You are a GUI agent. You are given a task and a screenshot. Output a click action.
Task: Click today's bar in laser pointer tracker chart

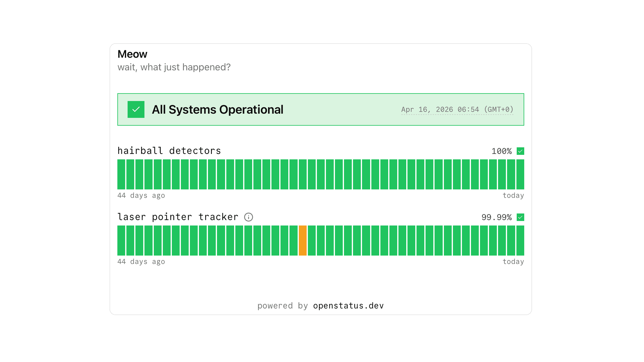point(520,241)
